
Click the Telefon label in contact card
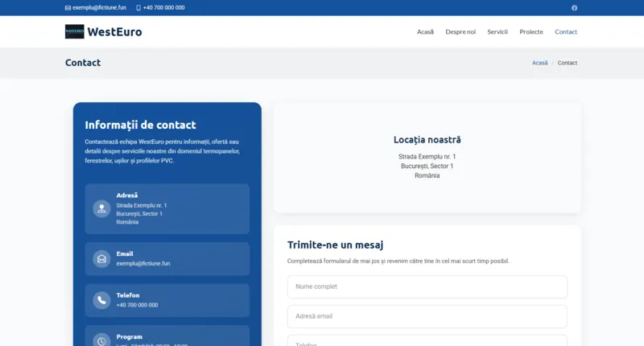[128, 295]
